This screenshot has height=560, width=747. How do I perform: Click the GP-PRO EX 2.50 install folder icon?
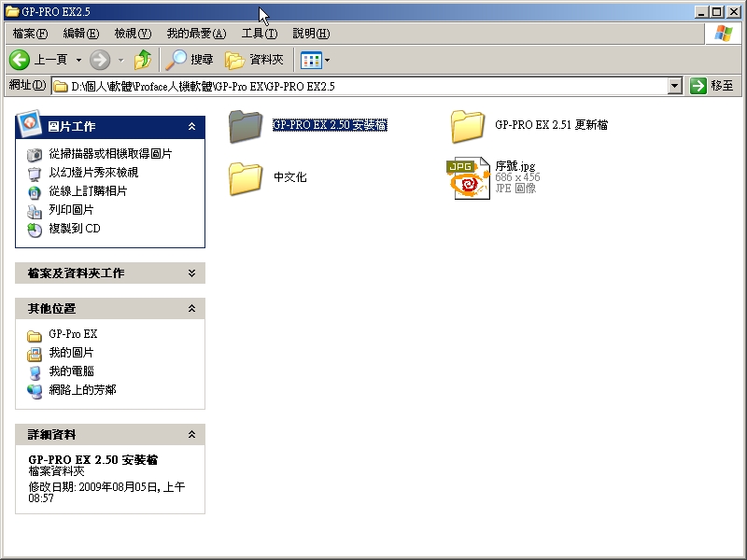click(x=245, y=126)
